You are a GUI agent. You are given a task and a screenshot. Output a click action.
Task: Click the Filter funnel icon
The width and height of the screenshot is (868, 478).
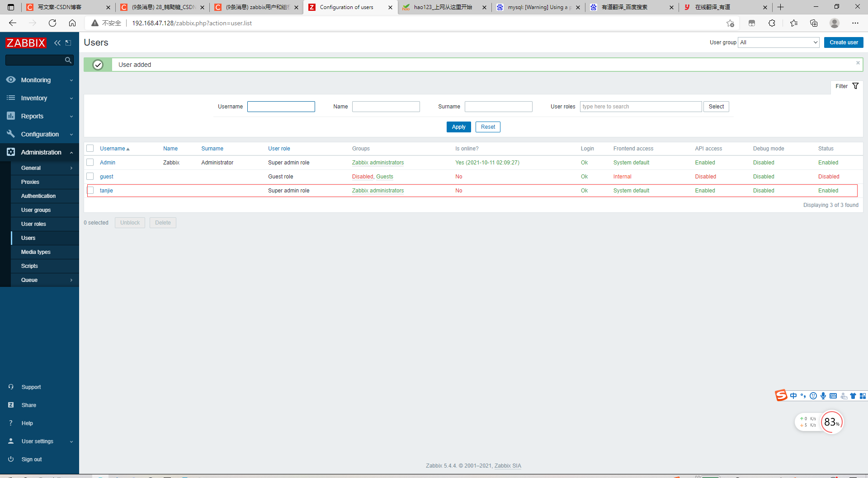pyautogui.click(x=855, y=86)
